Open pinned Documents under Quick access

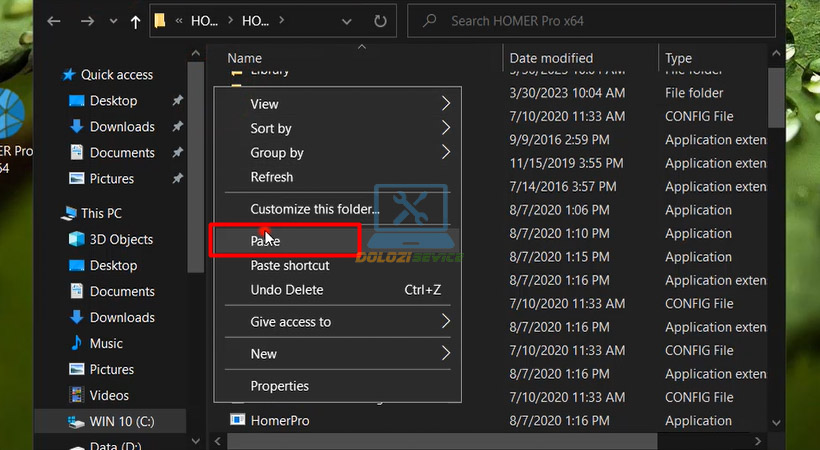[122, 153]
